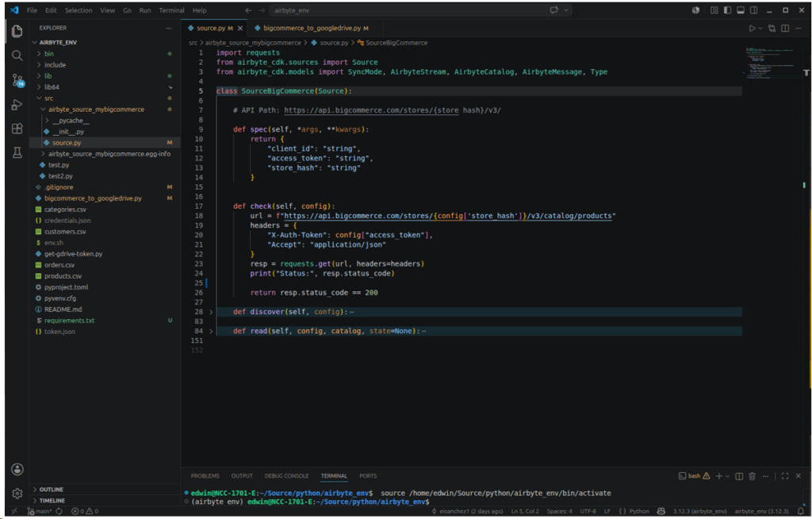Open editor more actions ellipsis
The image size is (812, 519).
click(x=799, y=29)
